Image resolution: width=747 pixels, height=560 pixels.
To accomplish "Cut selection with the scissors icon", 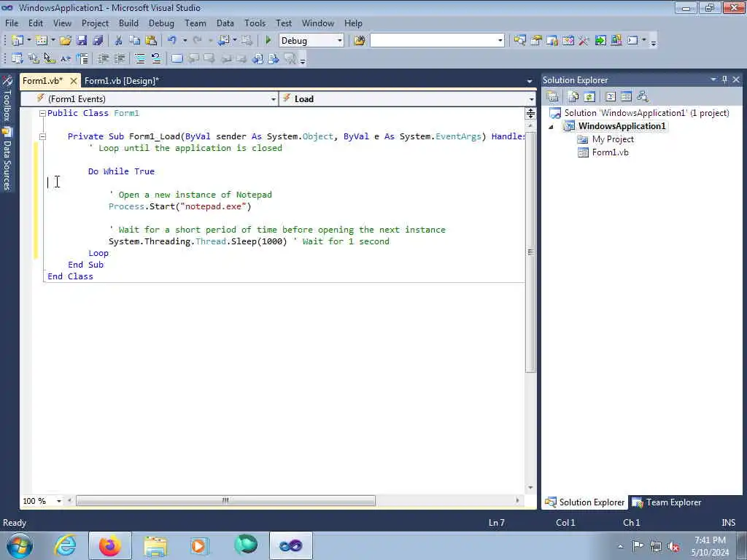I will (x=118, y=41).
